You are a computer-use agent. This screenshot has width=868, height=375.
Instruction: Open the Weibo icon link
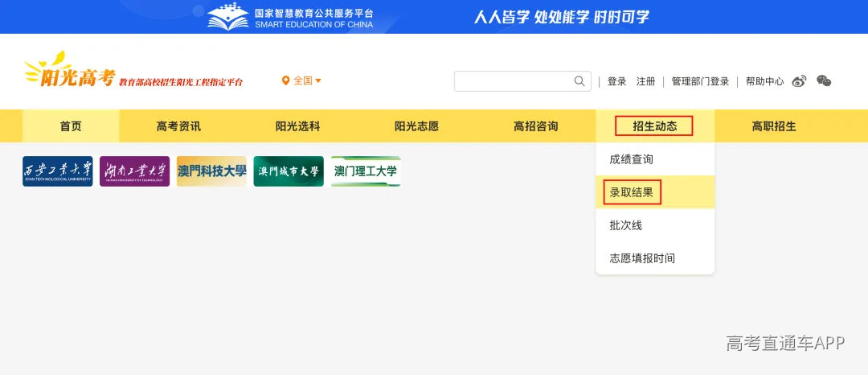(x=799, y=81)
